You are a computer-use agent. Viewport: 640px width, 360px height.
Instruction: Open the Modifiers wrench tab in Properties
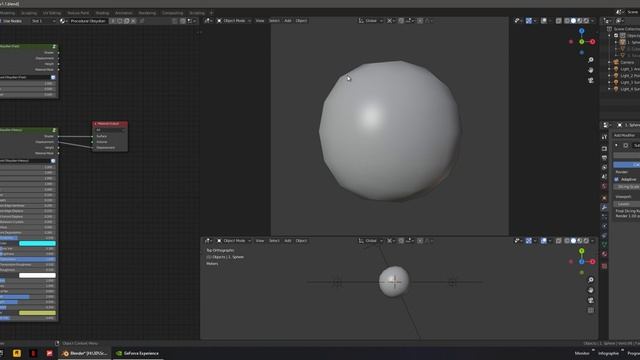[604, 208]
